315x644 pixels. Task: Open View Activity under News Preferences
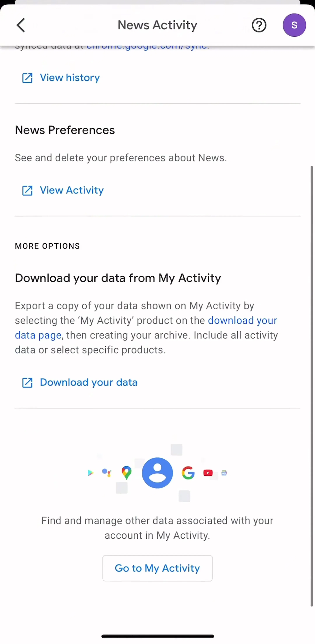[72, 190]
